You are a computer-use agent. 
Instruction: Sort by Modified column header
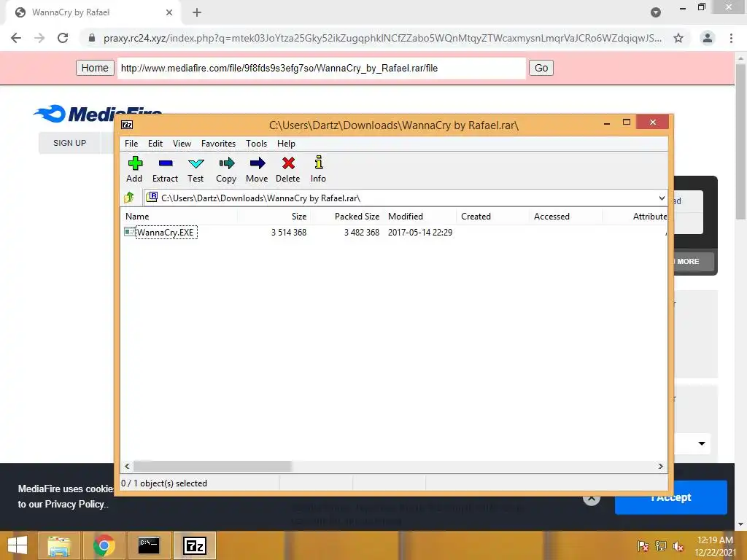click(419, 216)
